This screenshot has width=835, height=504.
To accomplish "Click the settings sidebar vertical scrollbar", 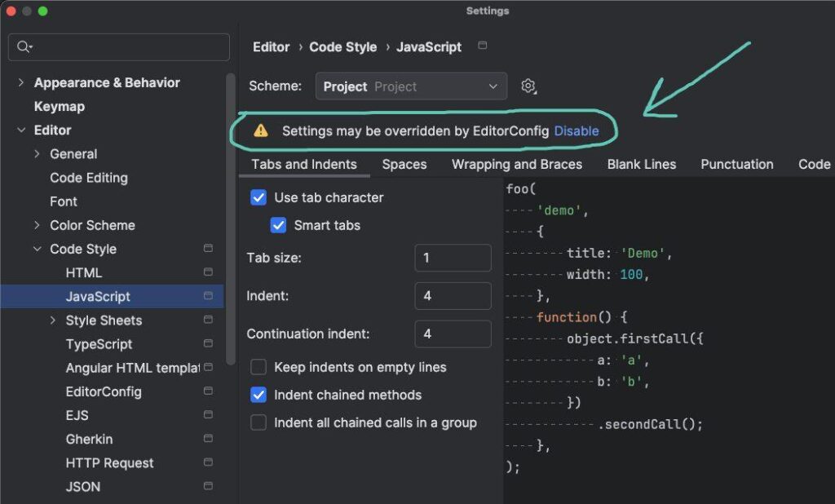I will (231, 220).
